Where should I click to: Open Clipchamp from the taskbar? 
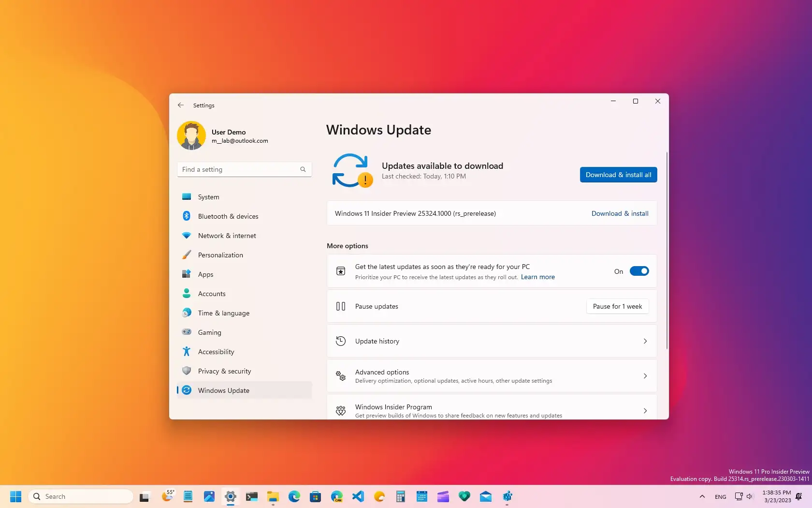pos(443,496)
